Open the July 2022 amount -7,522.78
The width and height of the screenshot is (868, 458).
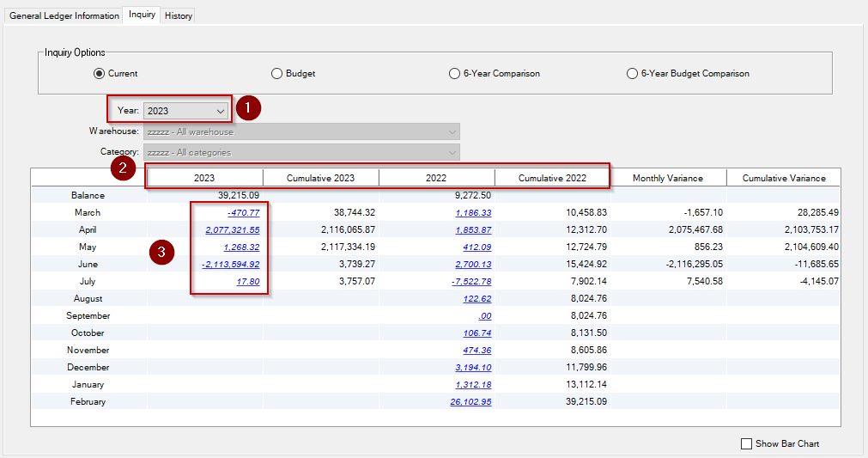(471, 281)
